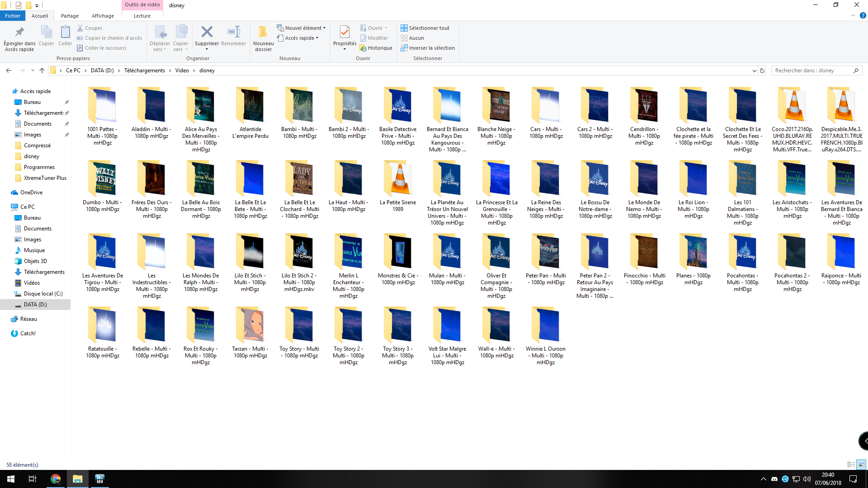868x488 pixels.
Task: Open the customize quick access toolbar dropdown
Action: pyautogui.click(x=37, y=6)
